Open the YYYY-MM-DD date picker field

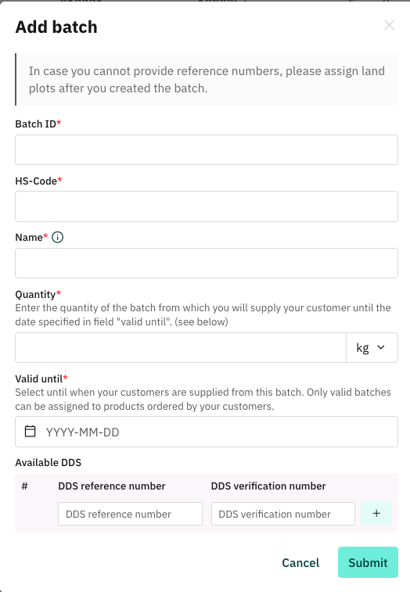207,432
